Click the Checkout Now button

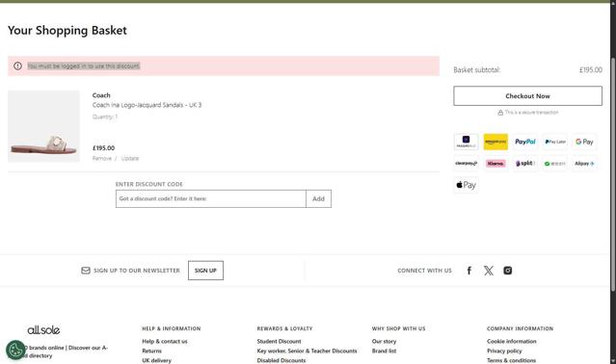tap(527, 95)
